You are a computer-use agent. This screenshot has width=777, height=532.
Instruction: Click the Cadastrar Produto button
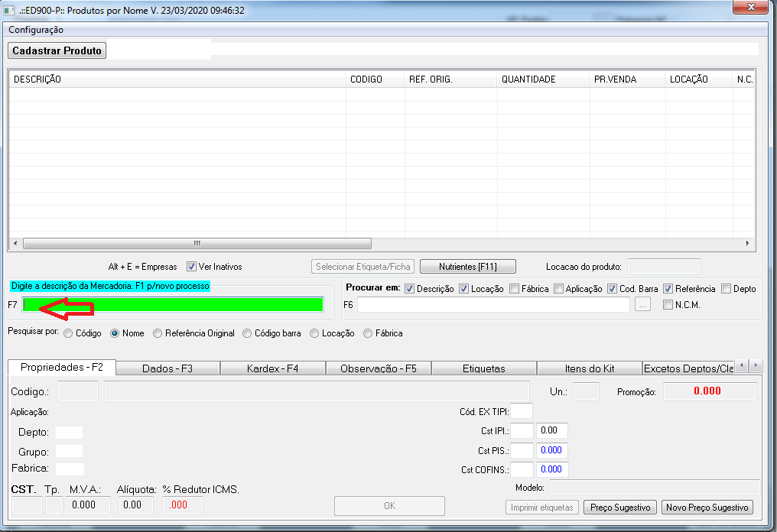tap(57, 50)
